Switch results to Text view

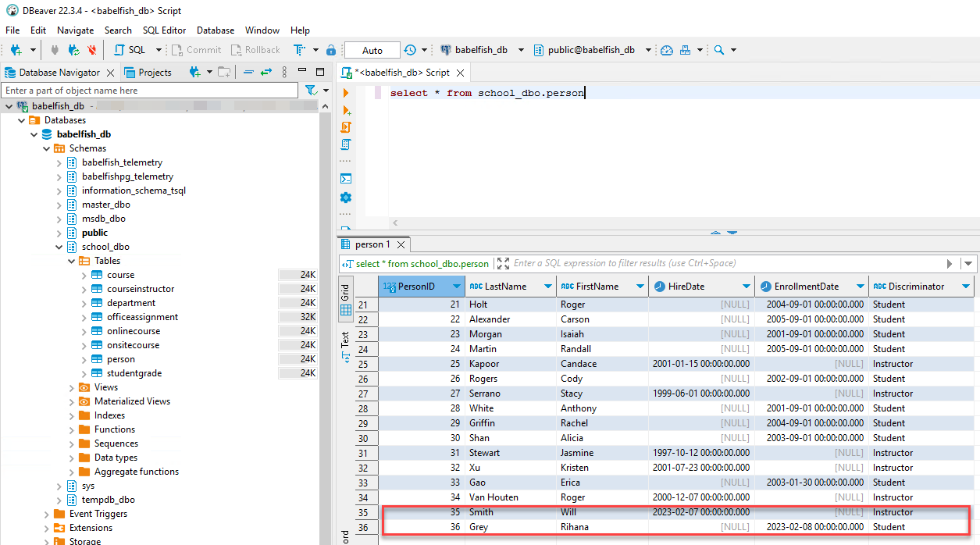pyautogui.click(x=345, y=347)
